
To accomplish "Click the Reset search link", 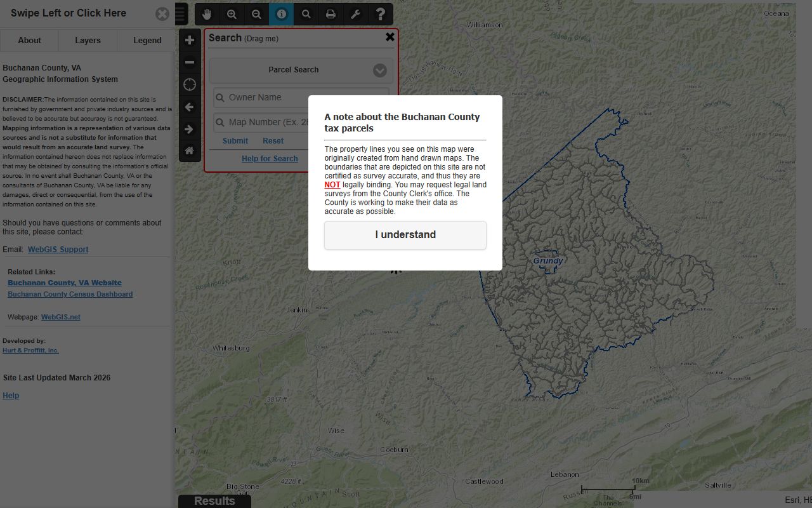I will tap(273, 141).
